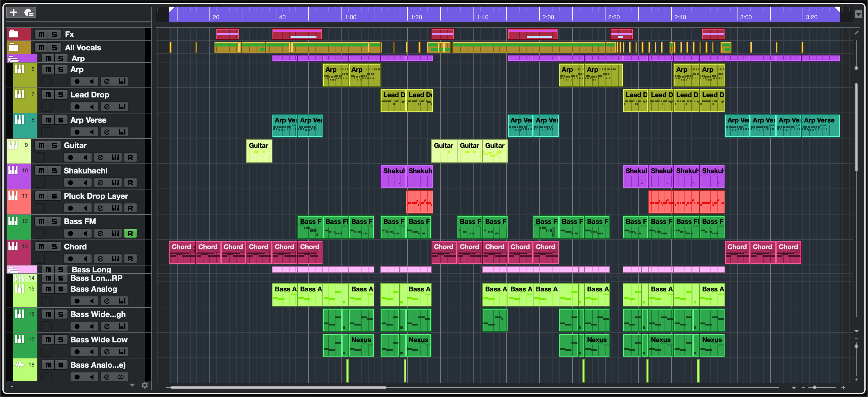
Task: Open track list settings gear icon
Action: coord(145,385)
